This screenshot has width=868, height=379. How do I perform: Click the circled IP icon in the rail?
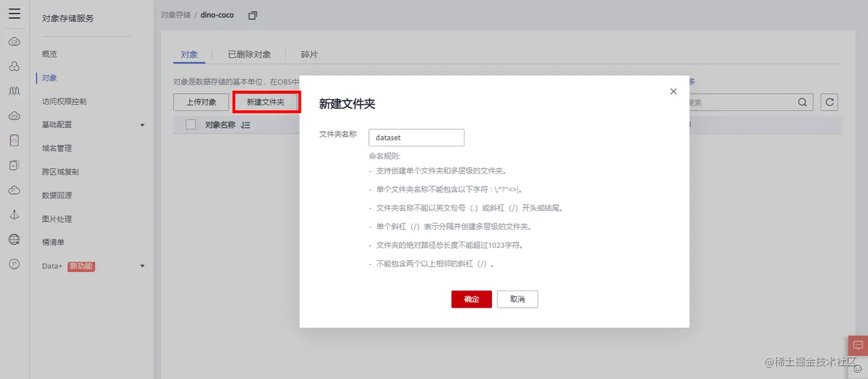click(x=14, y=264)
